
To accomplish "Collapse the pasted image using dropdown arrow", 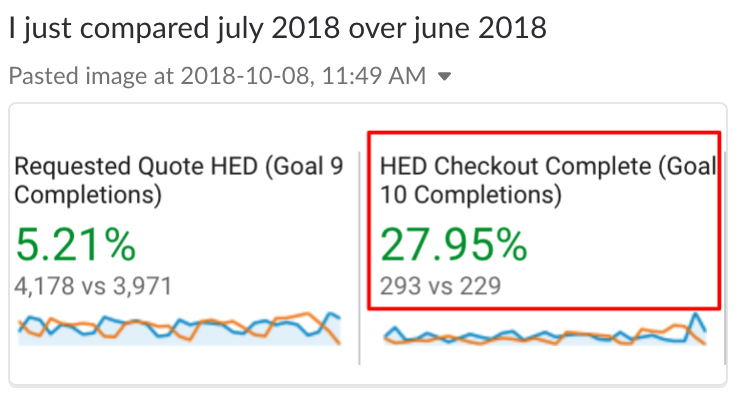I will (445, 76).
